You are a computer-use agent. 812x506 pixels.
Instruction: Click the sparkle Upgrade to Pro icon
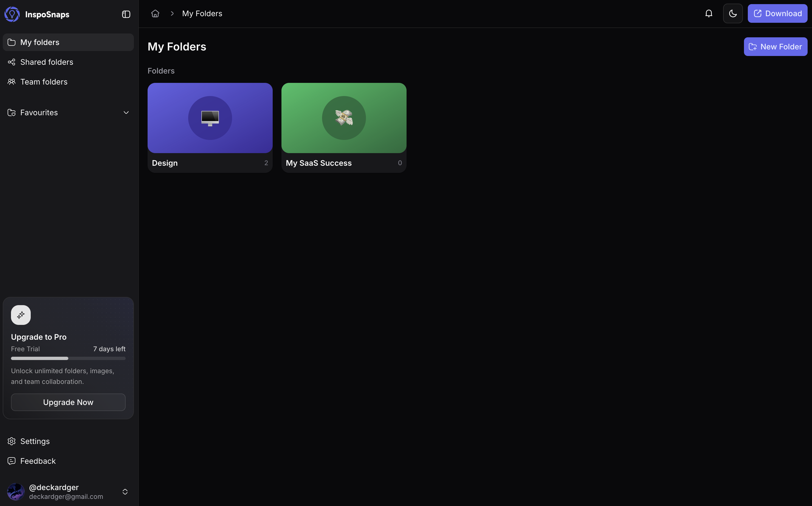click(21, 315)
